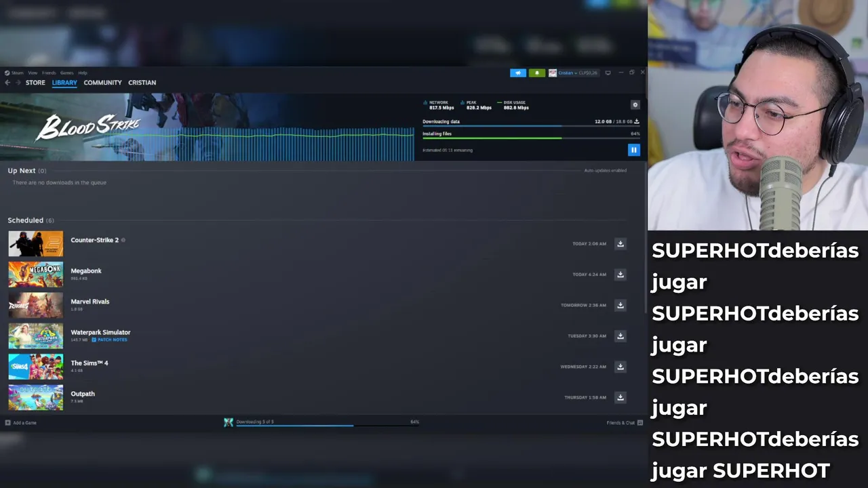
Task: Click The Sims 4 title text
Action: pyautogui.click(x=90, y=363)
